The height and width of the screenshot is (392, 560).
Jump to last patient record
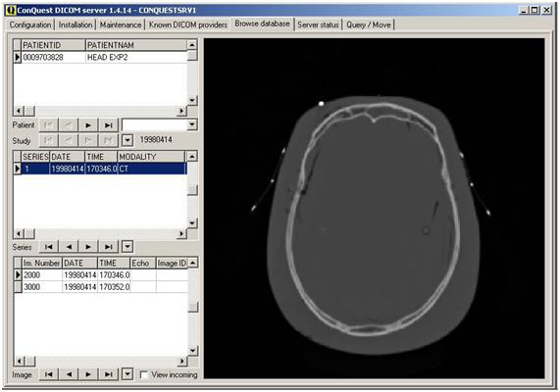108,125
